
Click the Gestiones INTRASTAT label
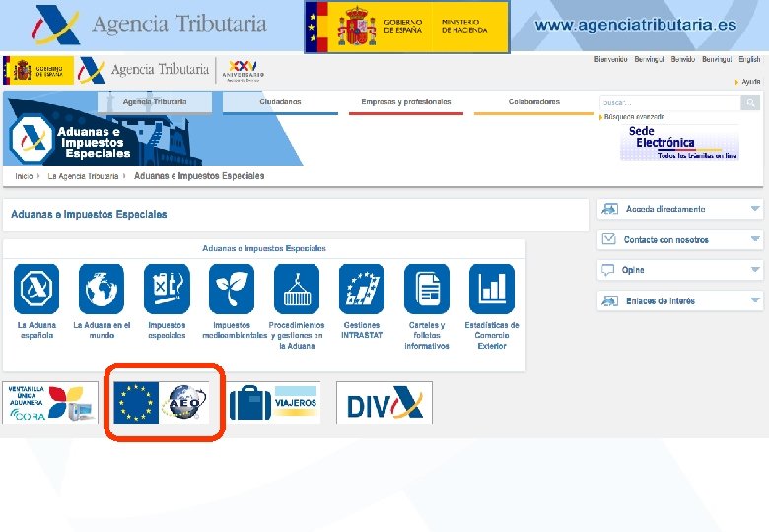point(362,330)
